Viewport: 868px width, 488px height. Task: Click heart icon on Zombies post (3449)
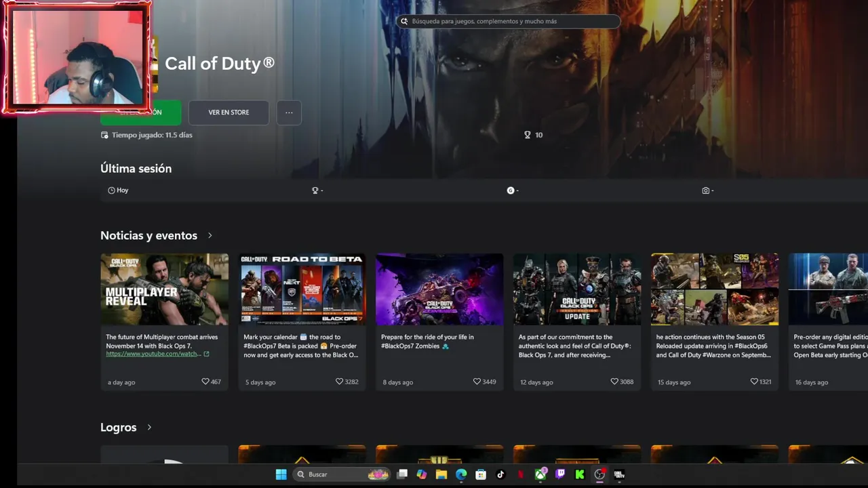(x=477, y=382)
